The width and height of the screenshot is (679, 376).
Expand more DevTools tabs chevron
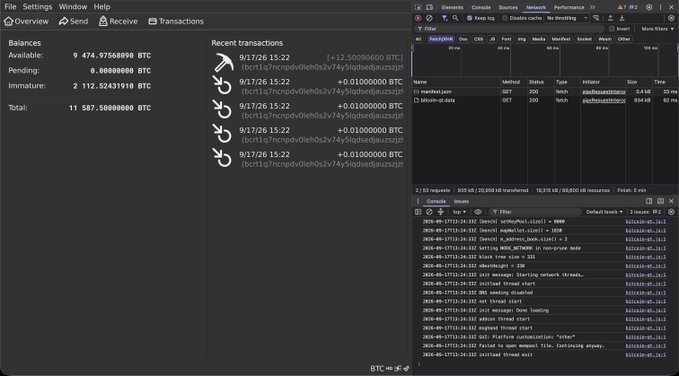[x=592, y=7]
